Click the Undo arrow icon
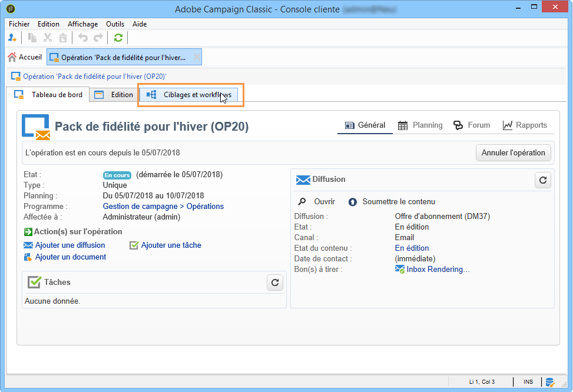The height and width of the screenshot is (392, 573). pyautogui.click(x=83, y=38)
